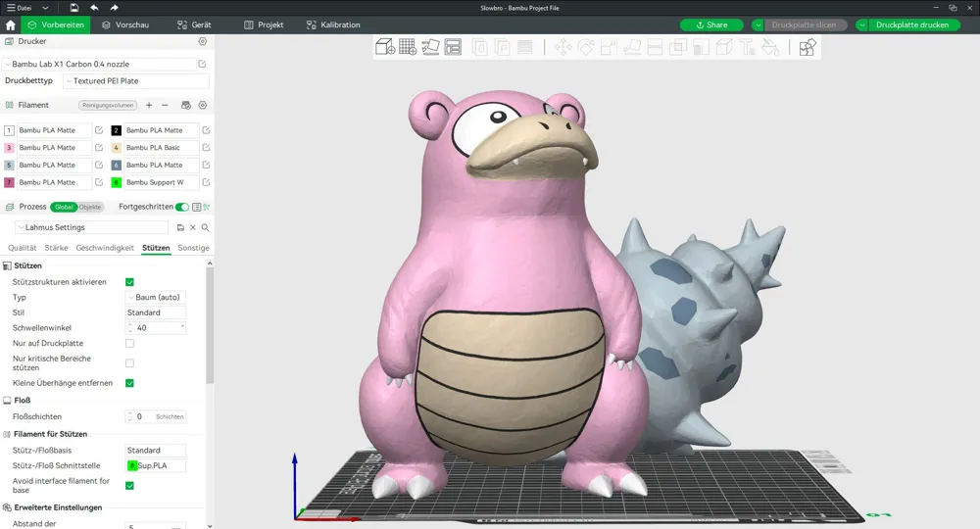Switch to the Gerät tab
Image resolution: width=980 pixels, height=529 pixels.
[194, 25]
